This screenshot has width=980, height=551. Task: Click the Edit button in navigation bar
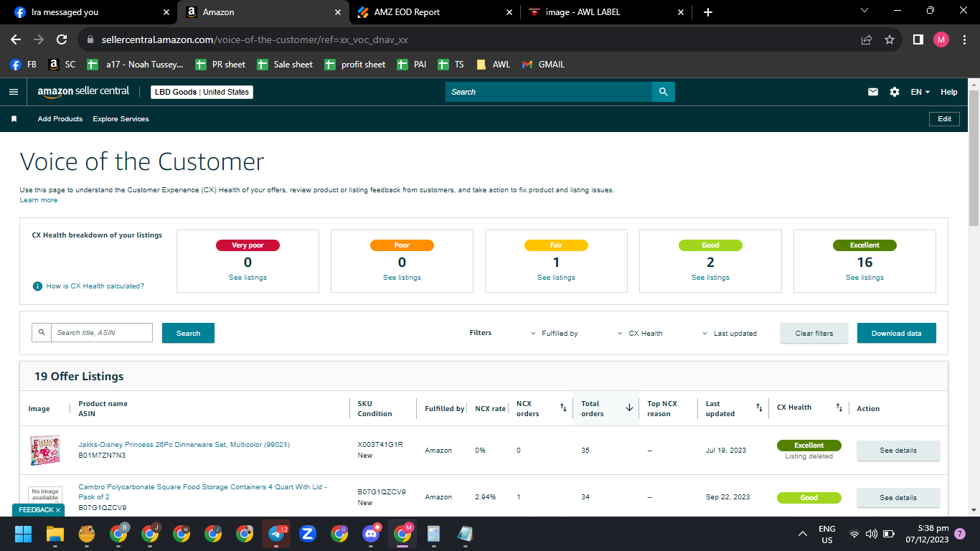coord(944,119)
